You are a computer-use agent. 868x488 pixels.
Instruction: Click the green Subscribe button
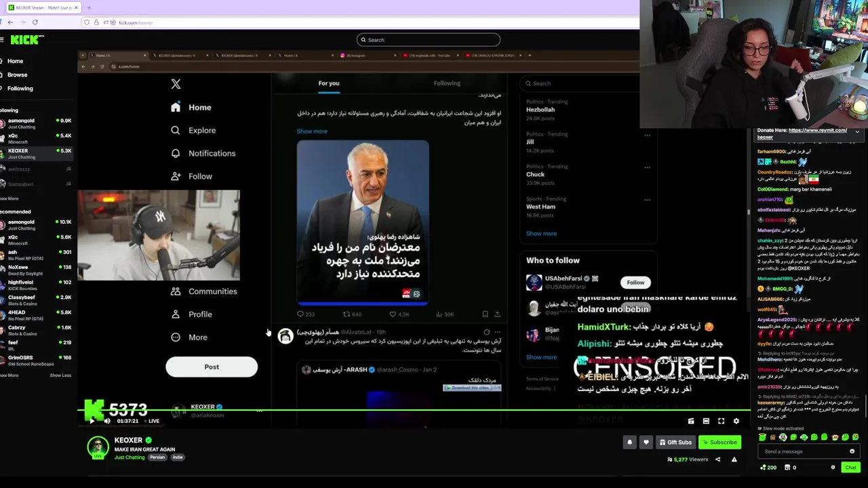click(719, 443)
